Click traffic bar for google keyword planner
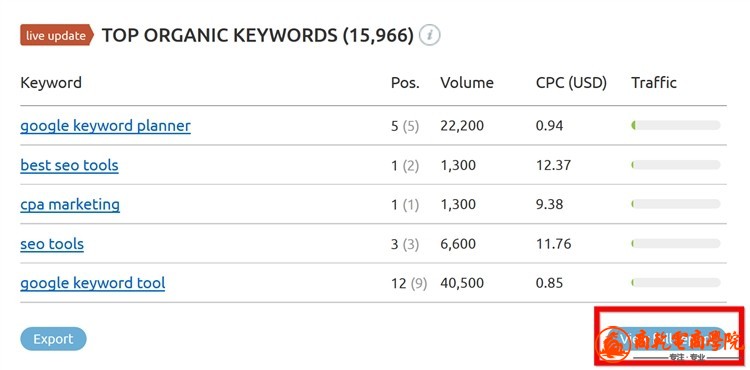The width and height of the screenshot is (750, 370). pyautogui.click(x=675, y=126)
